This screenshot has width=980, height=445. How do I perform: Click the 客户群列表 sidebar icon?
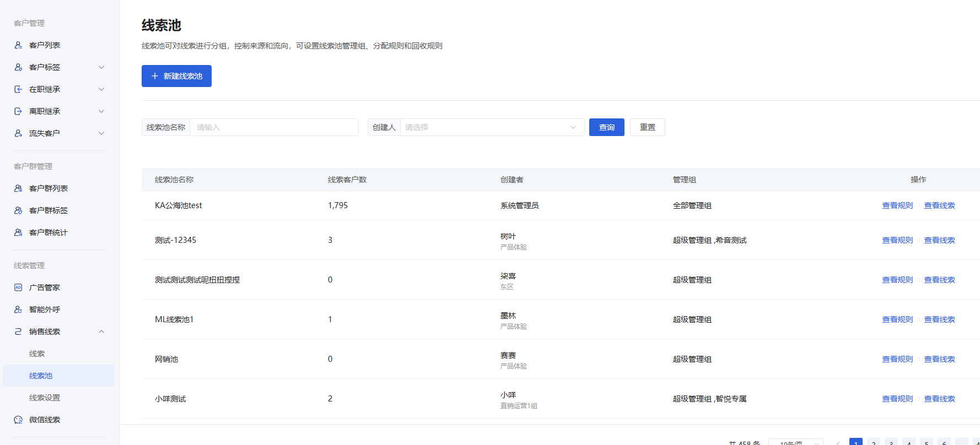coord(18,188)
